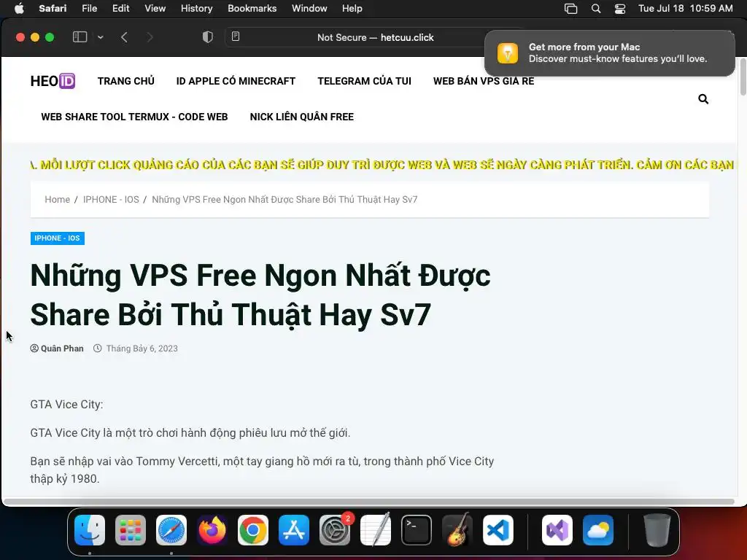This screenshot has width=747, height=560.
Task: Open the Help menu
Action: [352, 9]
